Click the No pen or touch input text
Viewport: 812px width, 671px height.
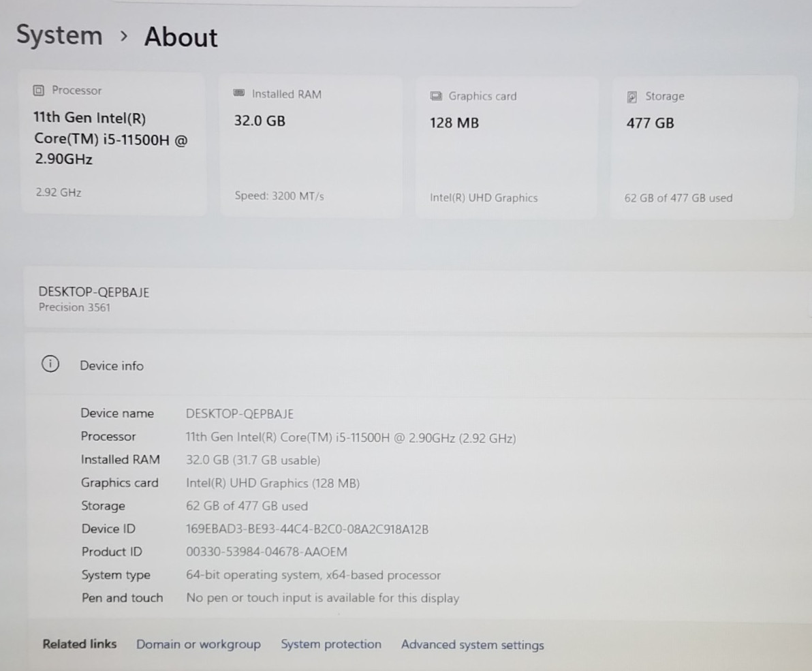point(323,598)
